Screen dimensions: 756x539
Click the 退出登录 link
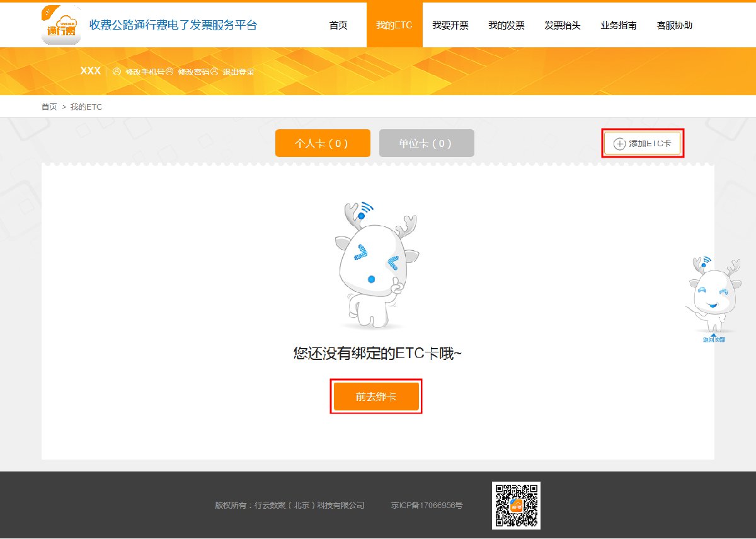(x=239, y=72)
